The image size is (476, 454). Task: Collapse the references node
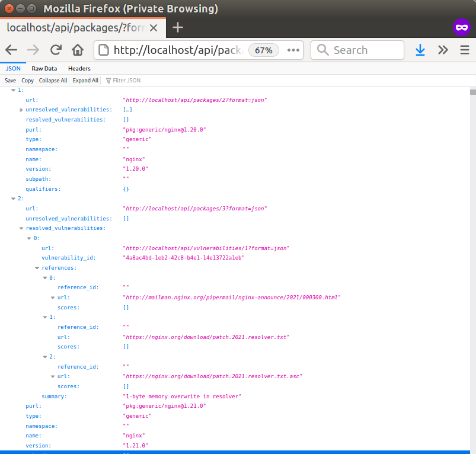(37, 267)
